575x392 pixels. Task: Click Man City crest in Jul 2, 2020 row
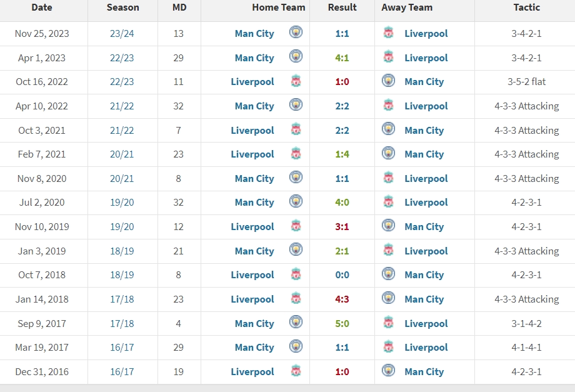click(x=296, y=202)
